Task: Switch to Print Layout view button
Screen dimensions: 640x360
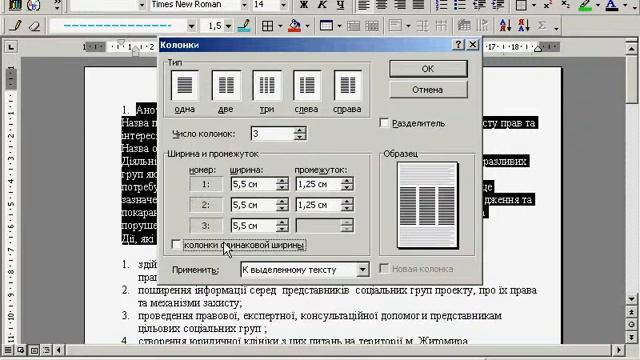Action: [34, 350]
